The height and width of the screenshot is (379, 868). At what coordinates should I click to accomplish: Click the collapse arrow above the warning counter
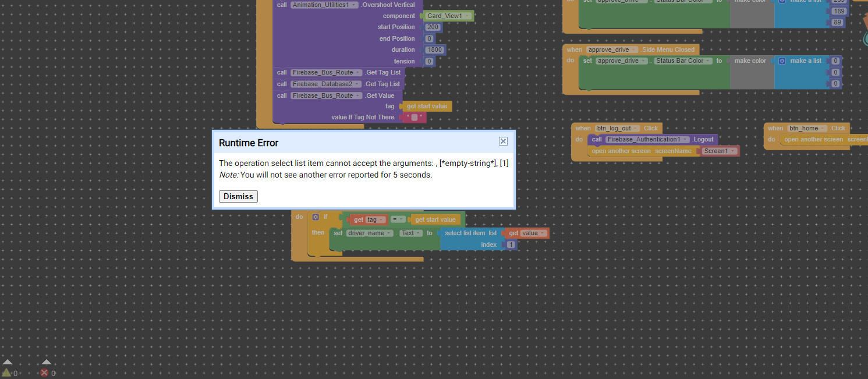pyautogui.click(x=8, y=363)
